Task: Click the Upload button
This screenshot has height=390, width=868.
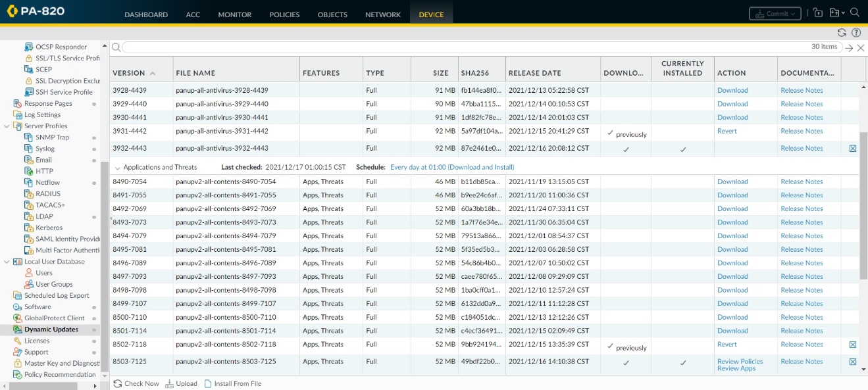Action: (x=181, y=383)
